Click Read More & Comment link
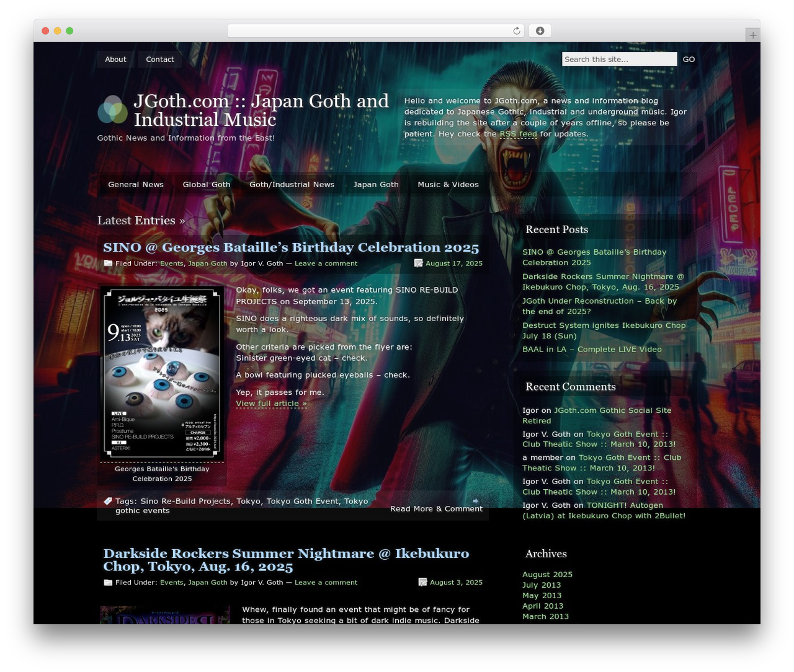Screen dimensions: 794x672 [436, 509]
